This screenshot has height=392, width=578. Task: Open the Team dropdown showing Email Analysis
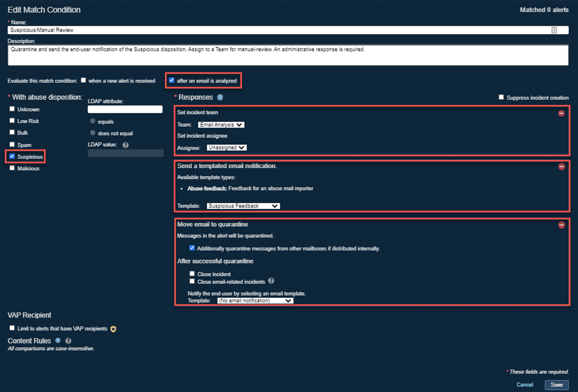coord(221,125)
